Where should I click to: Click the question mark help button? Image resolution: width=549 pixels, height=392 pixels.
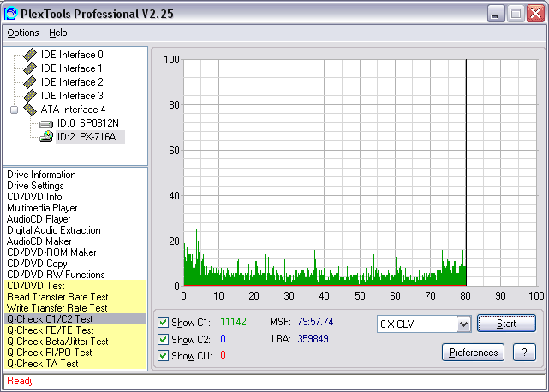(524, 353)
